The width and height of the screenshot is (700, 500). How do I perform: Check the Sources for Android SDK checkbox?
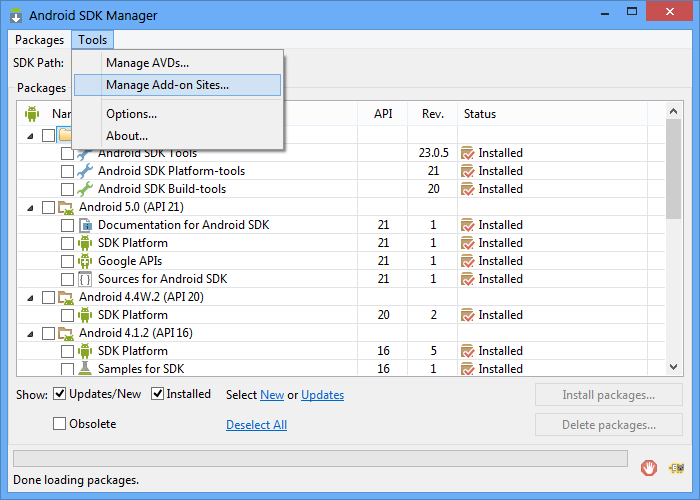(x=67, y=279)
